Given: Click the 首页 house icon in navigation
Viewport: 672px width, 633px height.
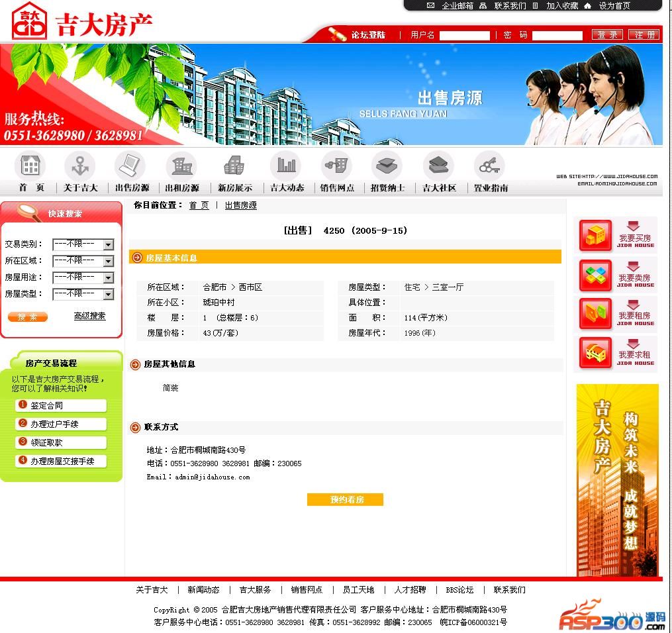Looking at the screenshot, I should pos(30,166).
